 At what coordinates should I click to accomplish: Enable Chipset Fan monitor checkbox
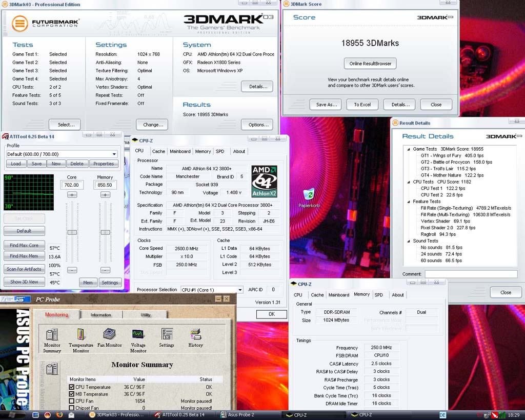pyautogui.click(x=71, y=408)
